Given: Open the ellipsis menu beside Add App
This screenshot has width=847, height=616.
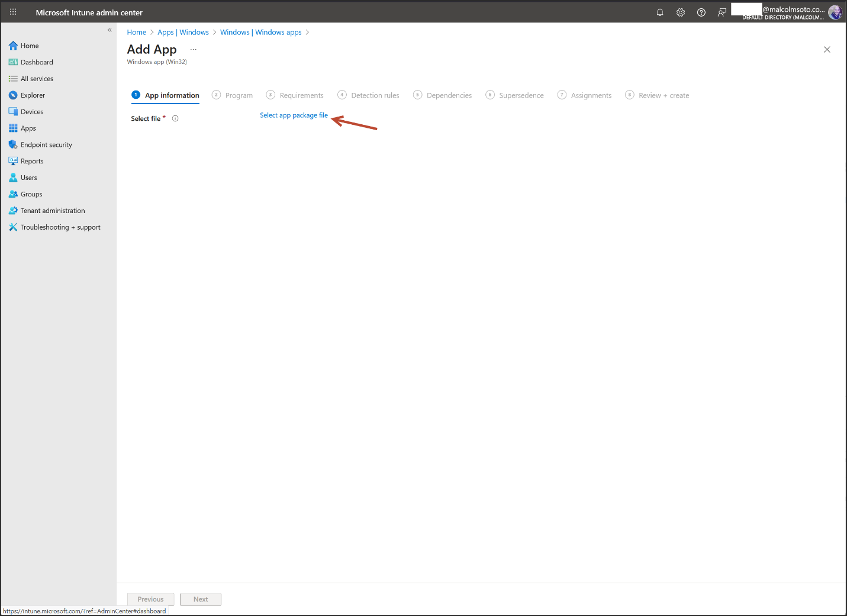Looking at the screenshot, I should click(193, 49).
